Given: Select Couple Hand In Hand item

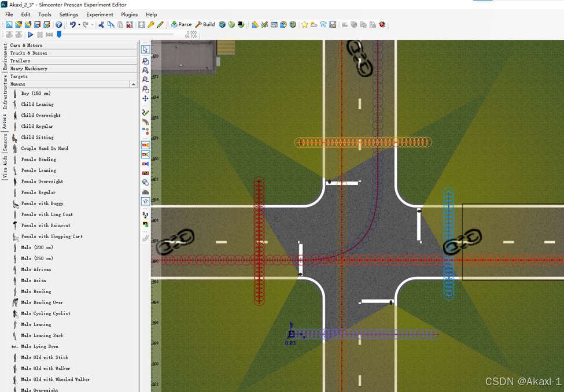Looking at the screenshot, I should pos(45,148).
